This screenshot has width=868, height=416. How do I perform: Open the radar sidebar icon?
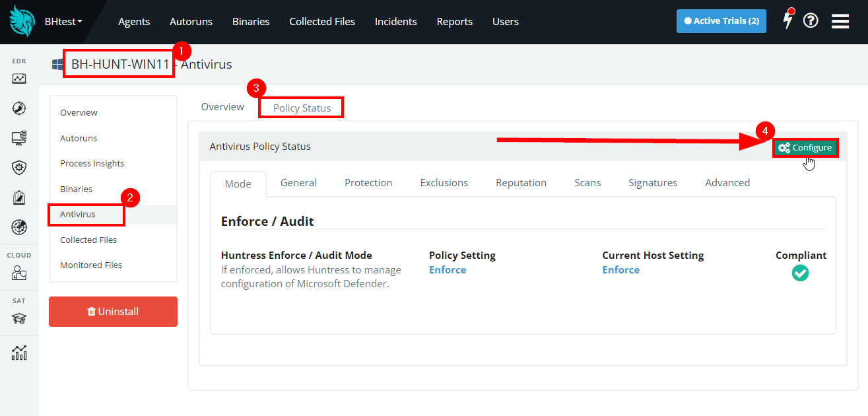19,227
